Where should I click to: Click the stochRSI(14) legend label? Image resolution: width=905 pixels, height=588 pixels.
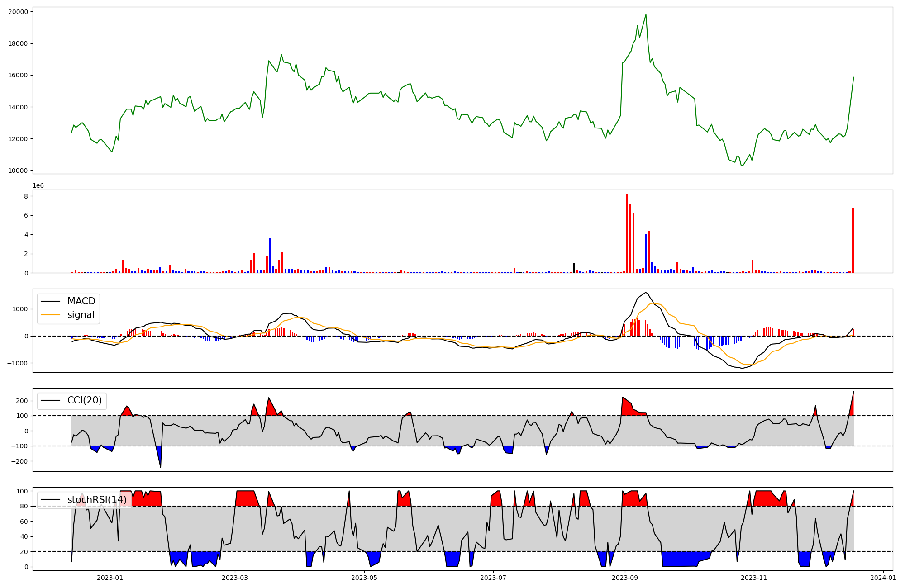(97, 499)
